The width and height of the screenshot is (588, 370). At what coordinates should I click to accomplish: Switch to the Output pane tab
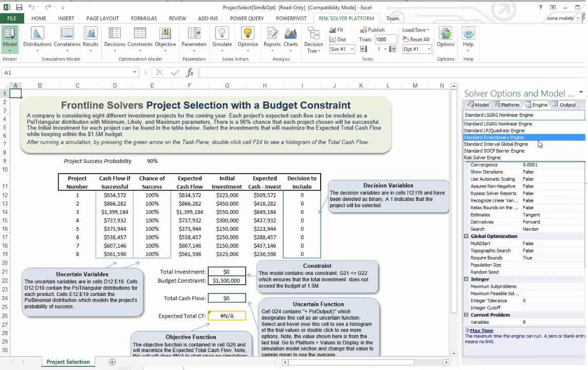564,105
